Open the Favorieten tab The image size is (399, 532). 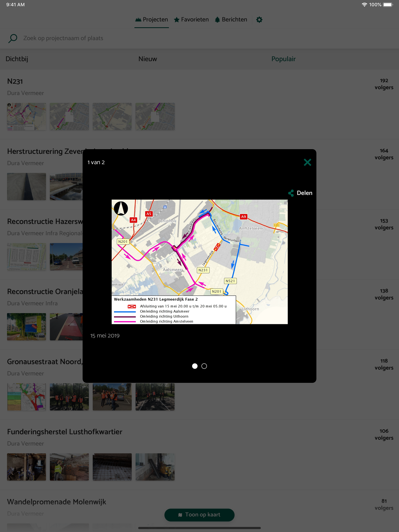[191, 19]
